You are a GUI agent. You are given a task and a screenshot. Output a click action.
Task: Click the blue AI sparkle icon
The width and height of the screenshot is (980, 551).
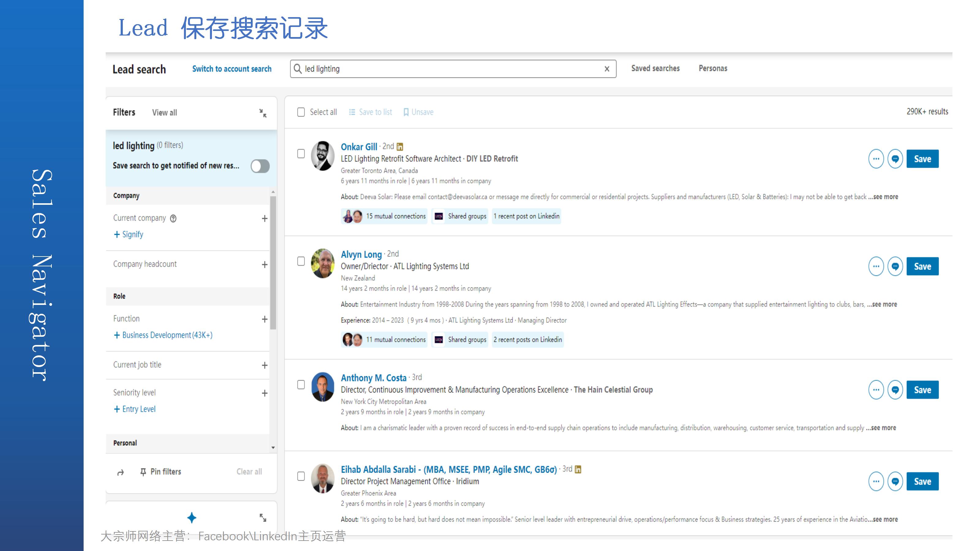pyautogui.click(x=192, y=518)
